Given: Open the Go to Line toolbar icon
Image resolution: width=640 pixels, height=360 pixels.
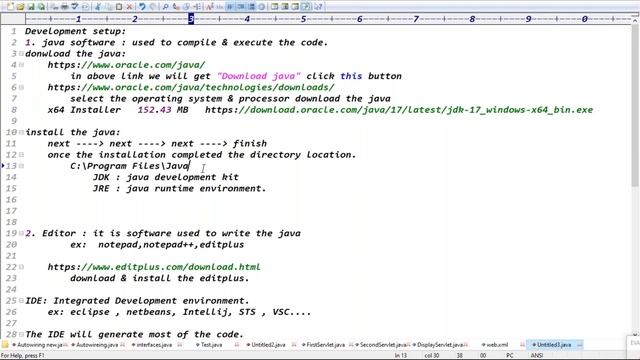Looking at the screenshot, I should [197, 7].
